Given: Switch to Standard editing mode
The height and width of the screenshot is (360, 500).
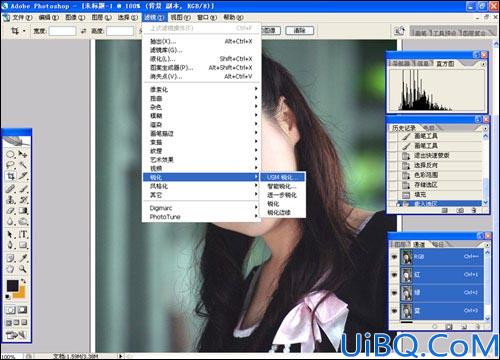Looking at the screenshot, I should tap(11, 310).
